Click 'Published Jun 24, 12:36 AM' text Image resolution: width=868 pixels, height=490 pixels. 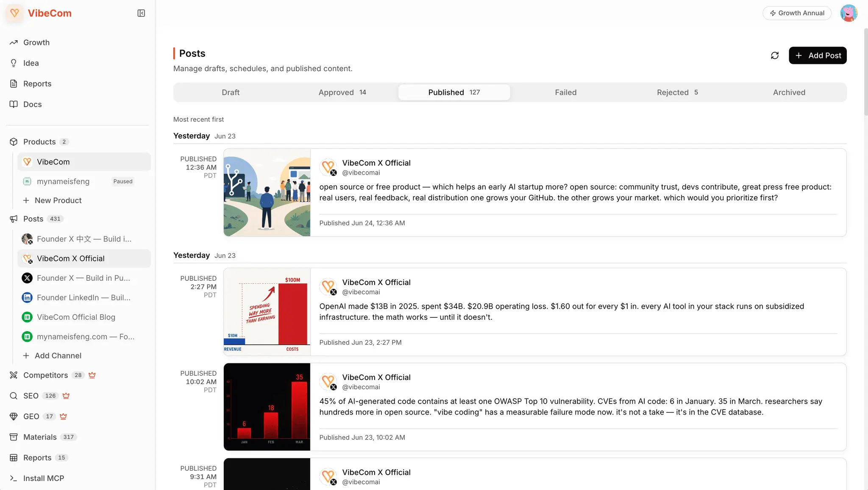click(362, 223)
